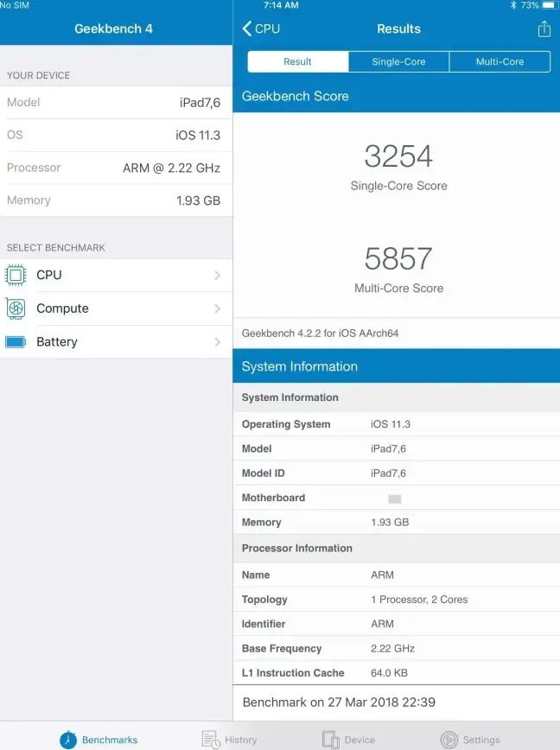Tap the Topology 1 Processor, 2 Cores row

click(x=397, y=600)
